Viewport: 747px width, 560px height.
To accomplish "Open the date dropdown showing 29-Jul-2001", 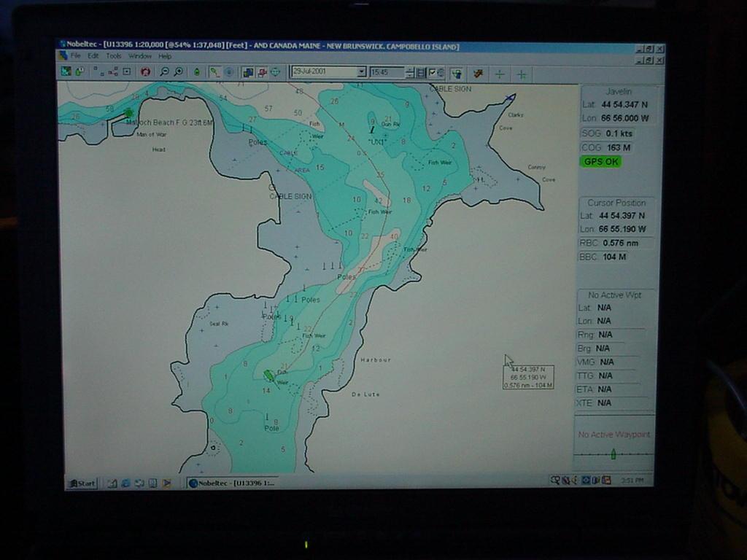I will pos(360,72).
